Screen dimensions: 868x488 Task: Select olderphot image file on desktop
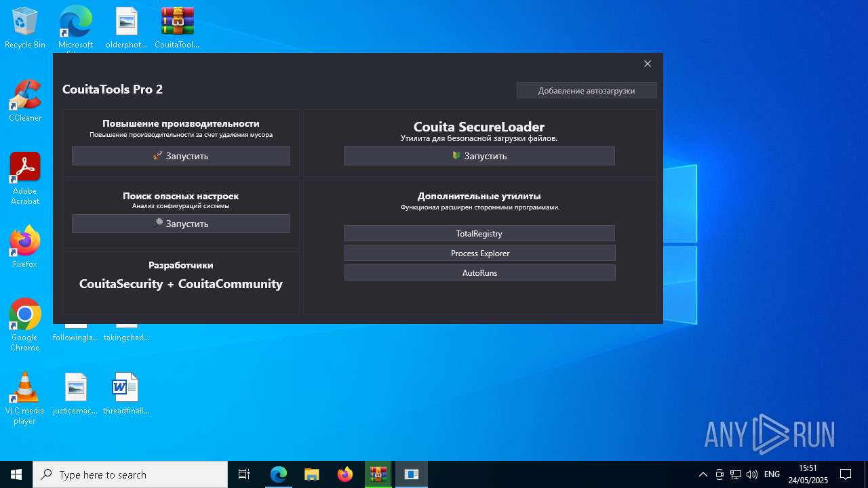click(126, 28)
